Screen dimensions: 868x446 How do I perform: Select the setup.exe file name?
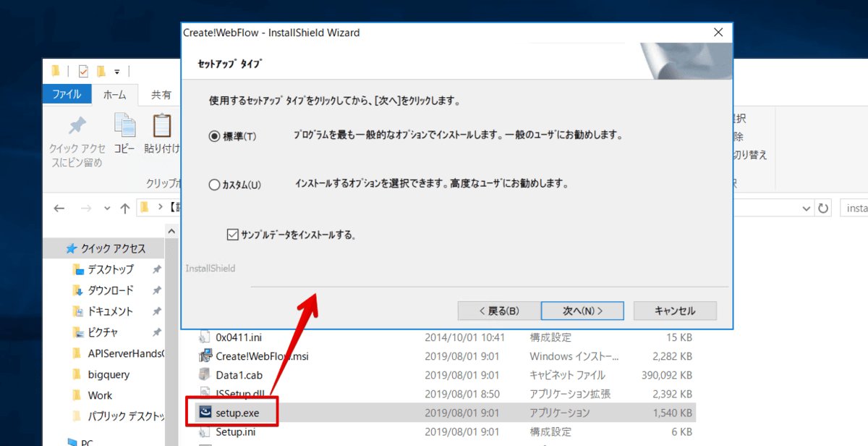(x=237, y=413)
